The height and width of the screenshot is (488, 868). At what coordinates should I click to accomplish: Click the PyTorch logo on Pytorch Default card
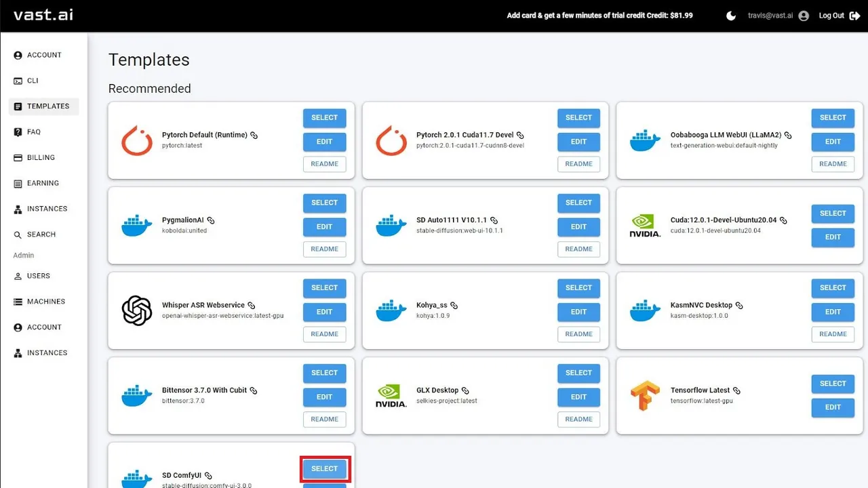(137, 140)
